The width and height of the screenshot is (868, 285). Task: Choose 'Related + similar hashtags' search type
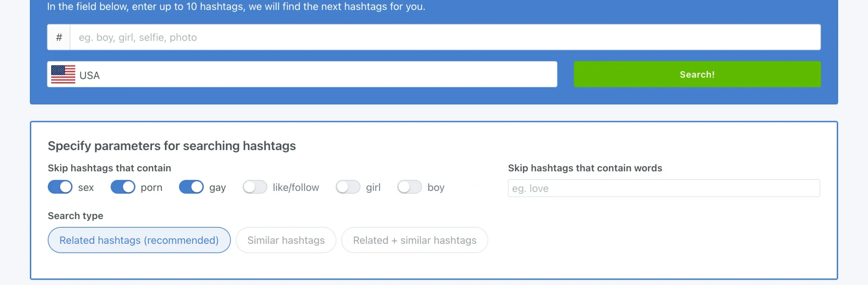[x=414, y=240]
